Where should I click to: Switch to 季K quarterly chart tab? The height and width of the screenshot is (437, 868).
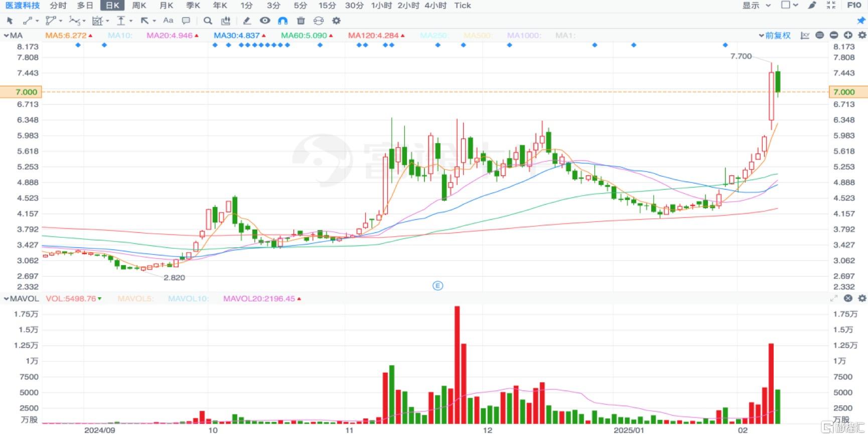[x=193, y=5]
